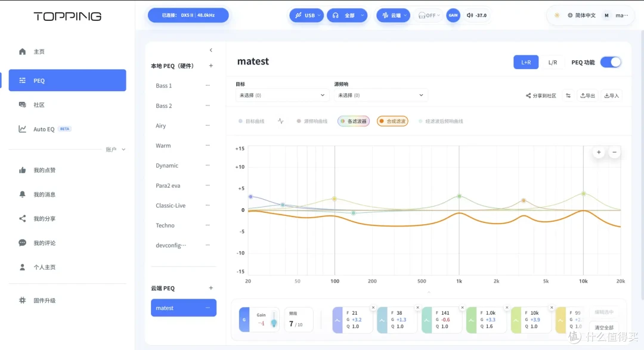Click the 导出 export button
This screenshot has width=644, height=350.
pyautogui.click(x=588, y=96)
